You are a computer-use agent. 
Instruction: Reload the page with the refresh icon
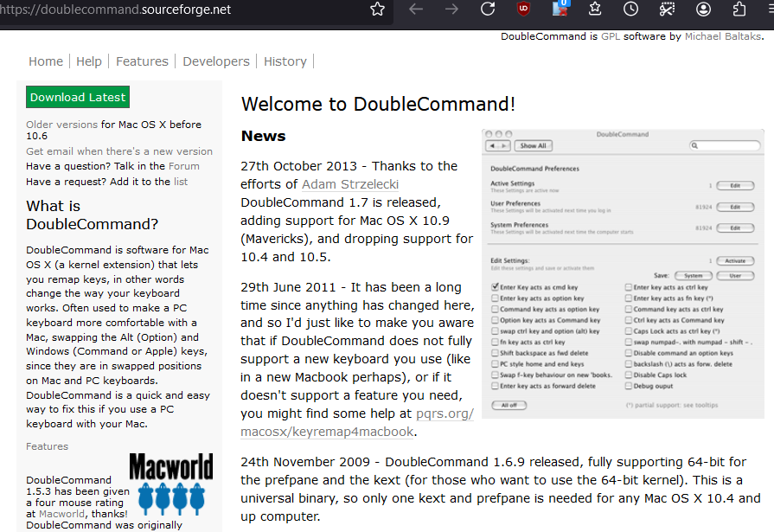pyautogui.click(x=488, y=10)
